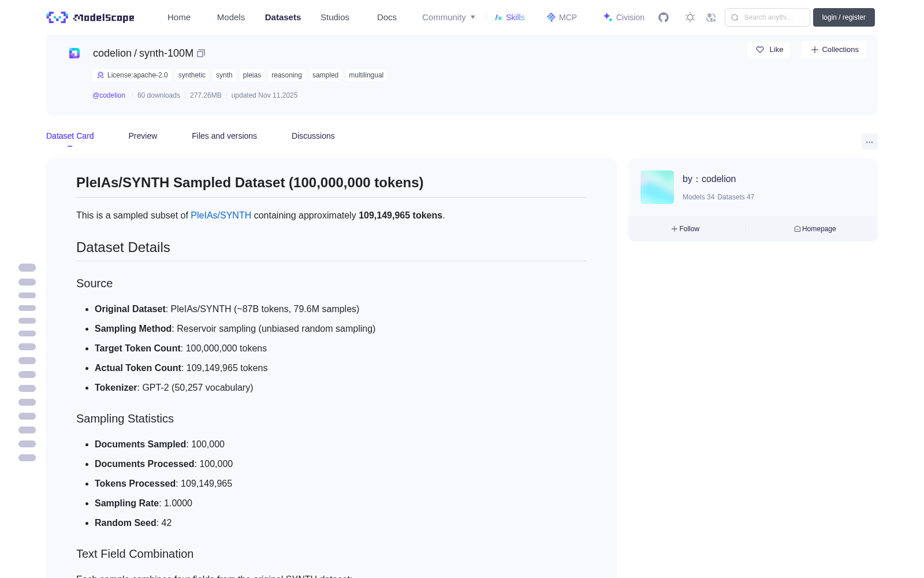Click the Text Field Combination heading
Screen dimensions: 924x578
tap(135, 554)
